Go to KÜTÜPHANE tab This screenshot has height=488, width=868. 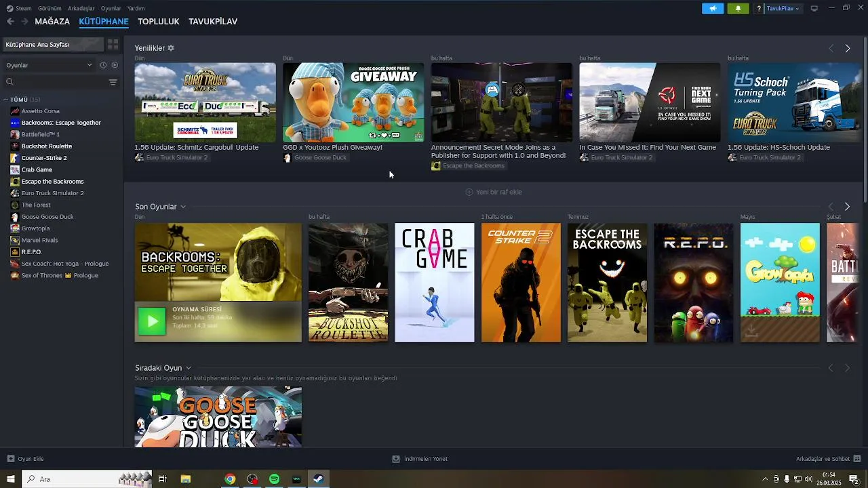(x=104, y=22)
